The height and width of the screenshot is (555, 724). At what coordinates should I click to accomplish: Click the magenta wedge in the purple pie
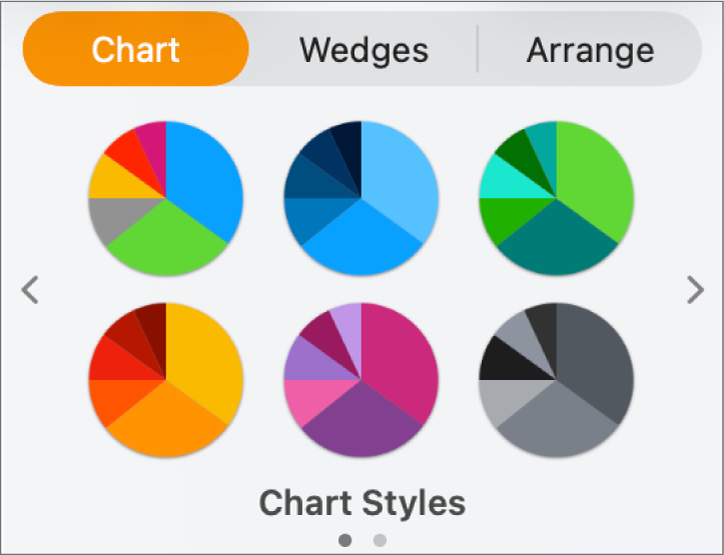(x=400, y=350)
